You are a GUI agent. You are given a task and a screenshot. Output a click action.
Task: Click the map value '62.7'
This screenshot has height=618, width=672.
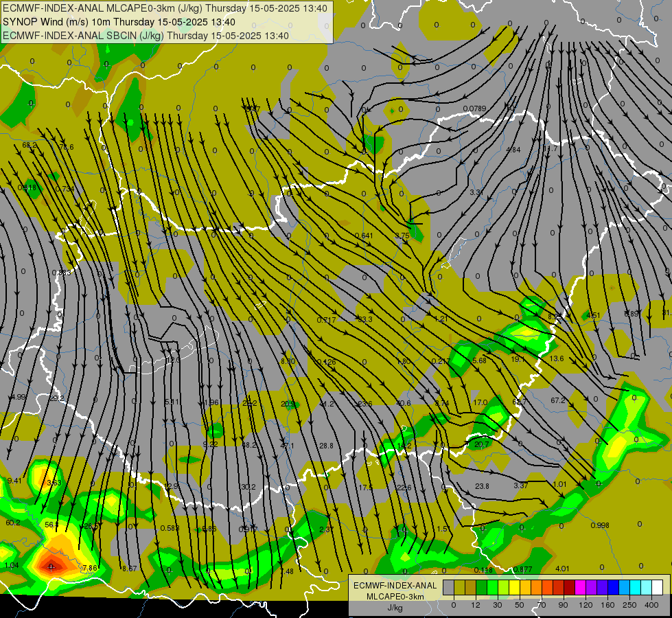[520, 402]
